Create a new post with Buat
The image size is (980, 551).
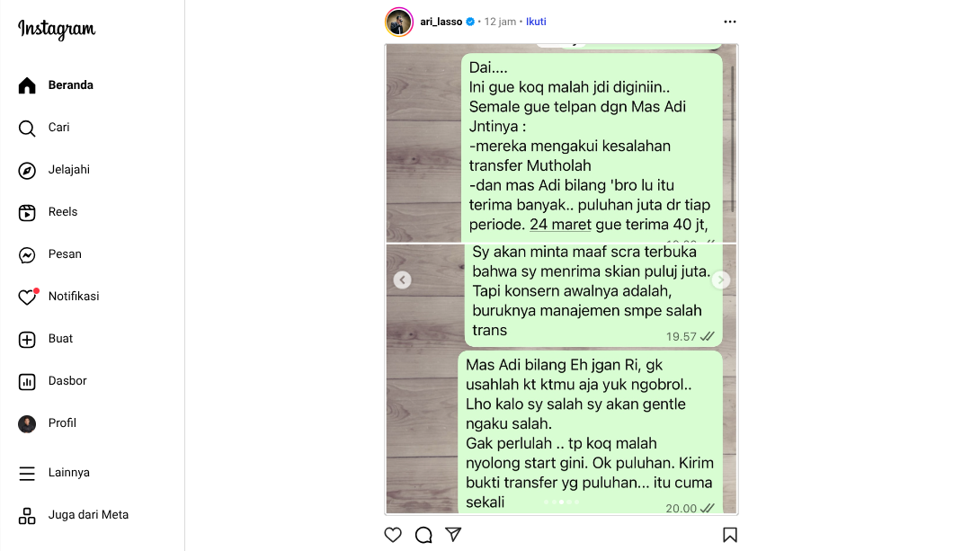(27, 339)
